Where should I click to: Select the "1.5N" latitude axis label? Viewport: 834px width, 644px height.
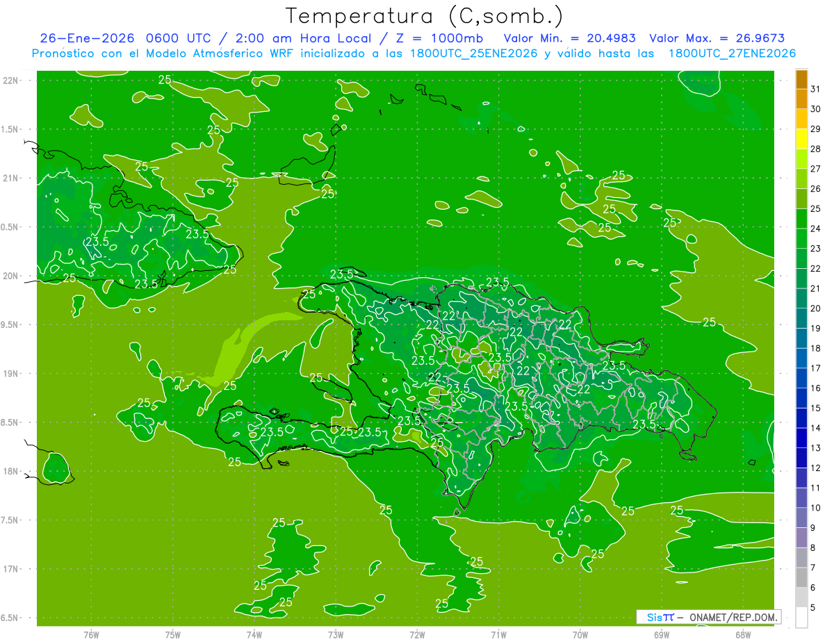tap(11, 129)
